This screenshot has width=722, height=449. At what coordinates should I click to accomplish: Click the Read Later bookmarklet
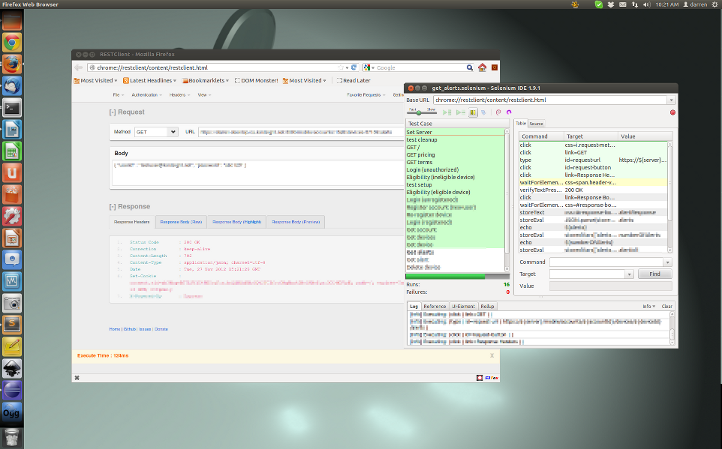click(x=353, y=81)
